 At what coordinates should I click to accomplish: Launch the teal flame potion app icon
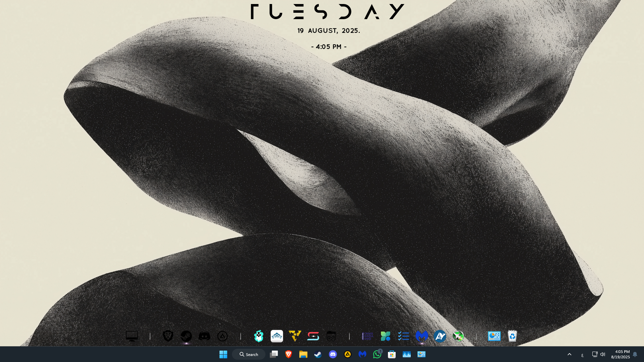[259, 336]
